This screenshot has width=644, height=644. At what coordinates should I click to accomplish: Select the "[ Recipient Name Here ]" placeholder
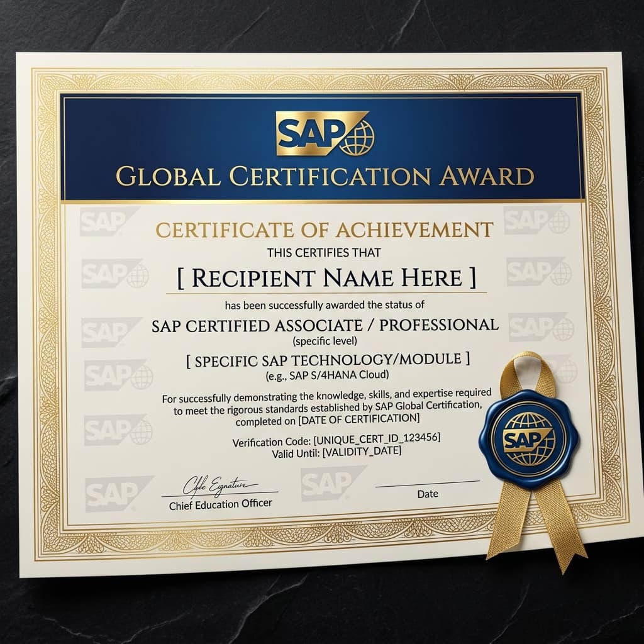coord(326,278)
